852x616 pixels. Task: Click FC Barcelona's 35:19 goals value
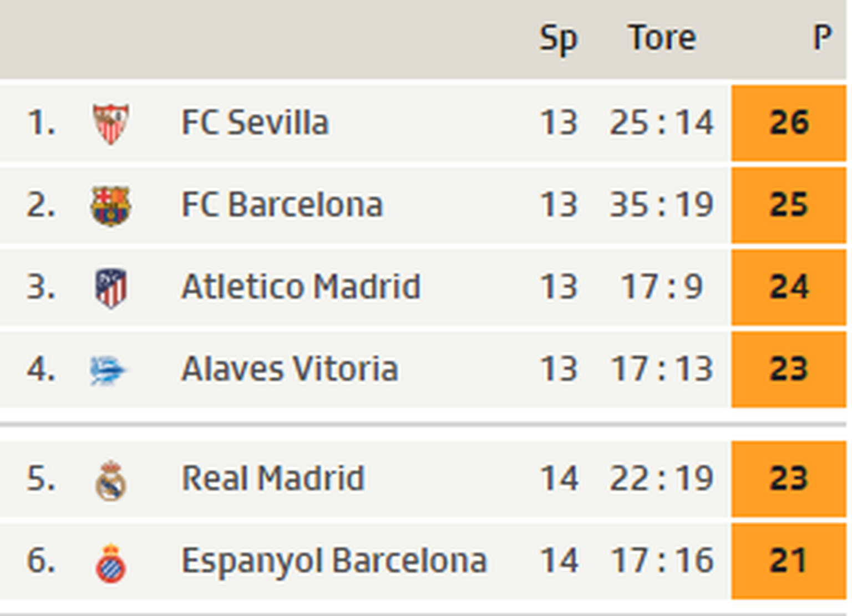(x=662, y=205)
